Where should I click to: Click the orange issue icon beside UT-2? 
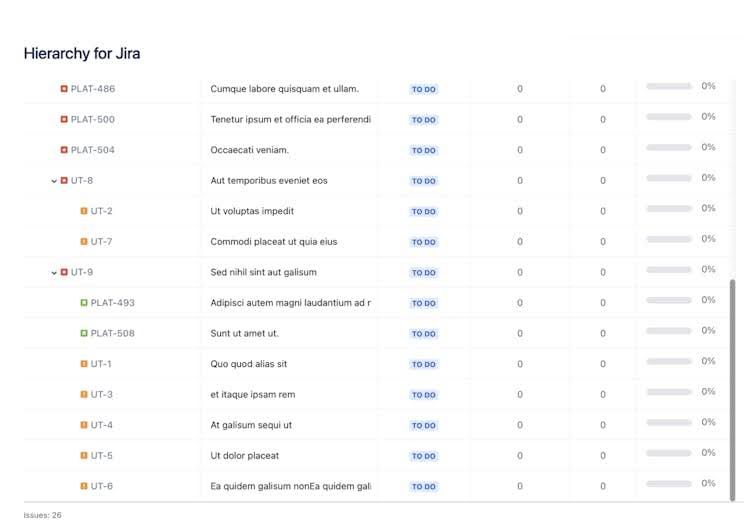[84, 211]
